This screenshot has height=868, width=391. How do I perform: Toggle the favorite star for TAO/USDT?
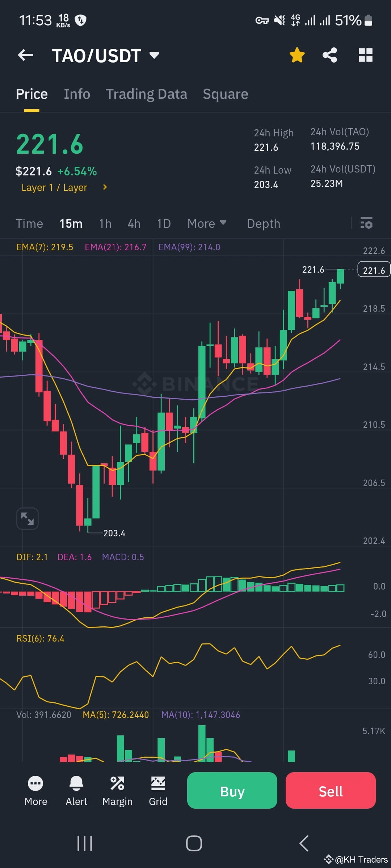[x=297, y=55]
